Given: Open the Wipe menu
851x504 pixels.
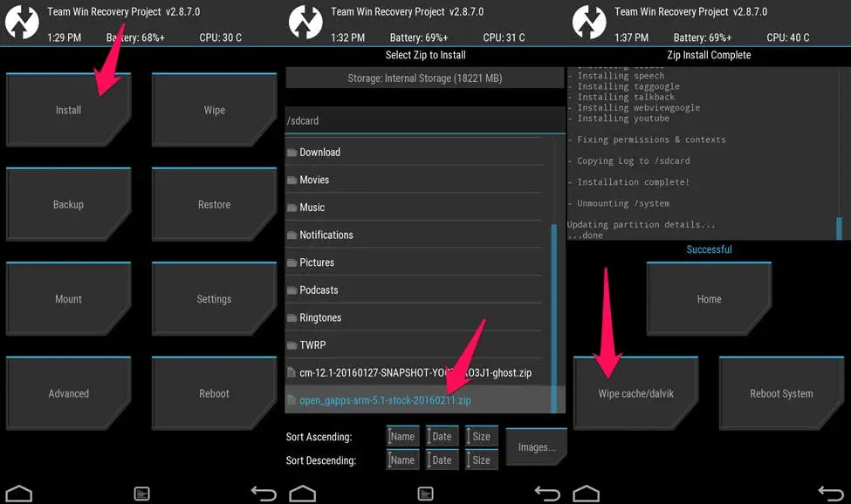Looking at the screenshot, I should 215,110.
